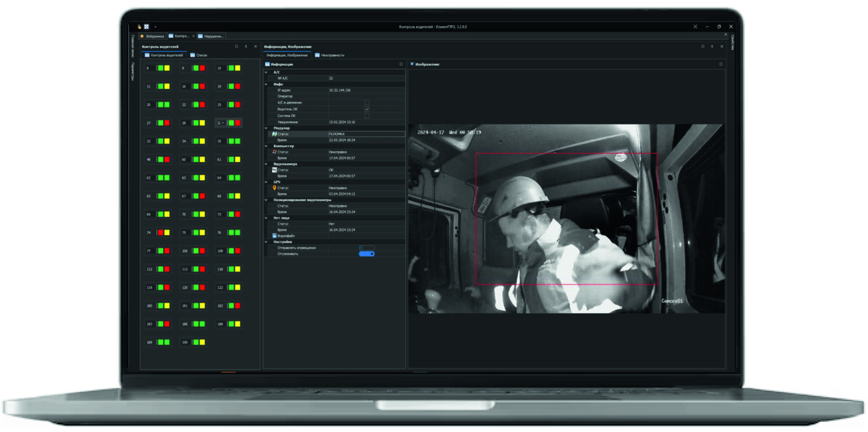Click the Видеофайл row label
Screen dimensions: 868x432
click(287, 236)
